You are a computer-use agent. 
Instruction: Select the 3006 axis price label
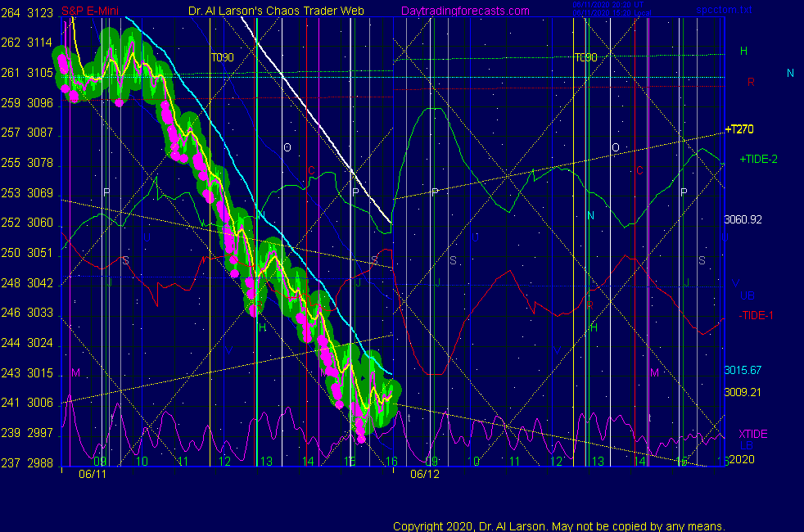pos(40,403)
